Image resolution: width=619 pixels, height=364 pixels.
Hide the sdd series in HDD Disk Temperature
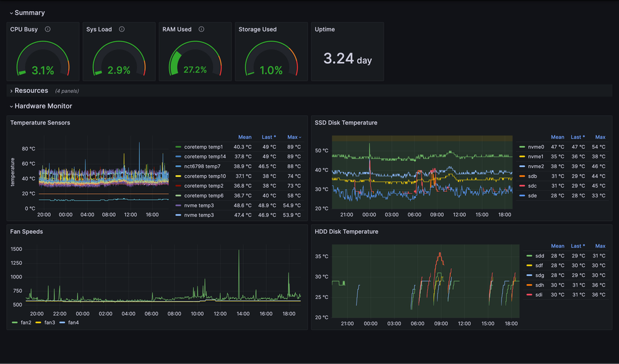point(539,256)
